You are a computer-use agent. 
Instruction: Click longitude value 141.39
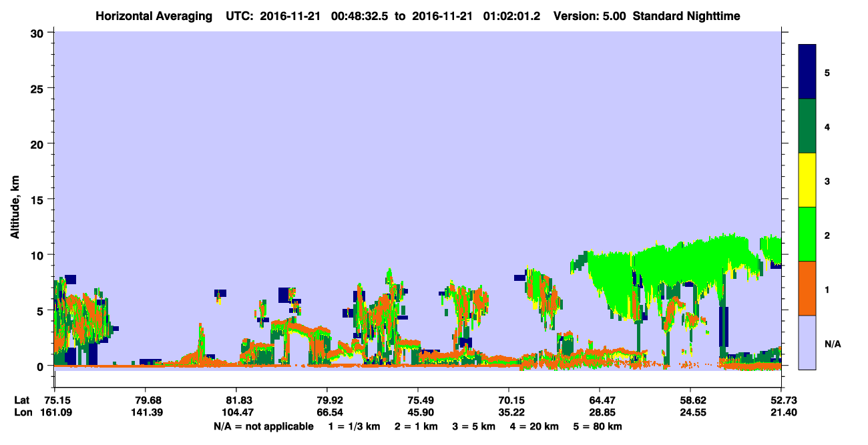click(146, 412)
